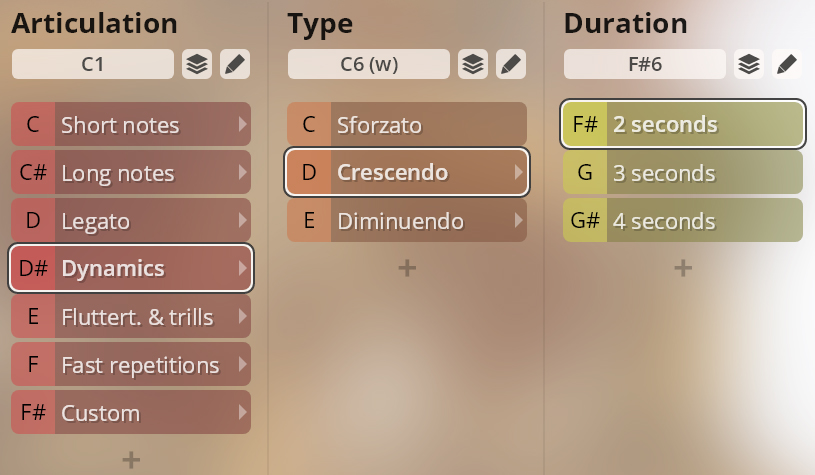The image size is (815, 475).
Task: Click the F# key swatch beside Custom
Action: pyautogui.click(x=33, y=413)
